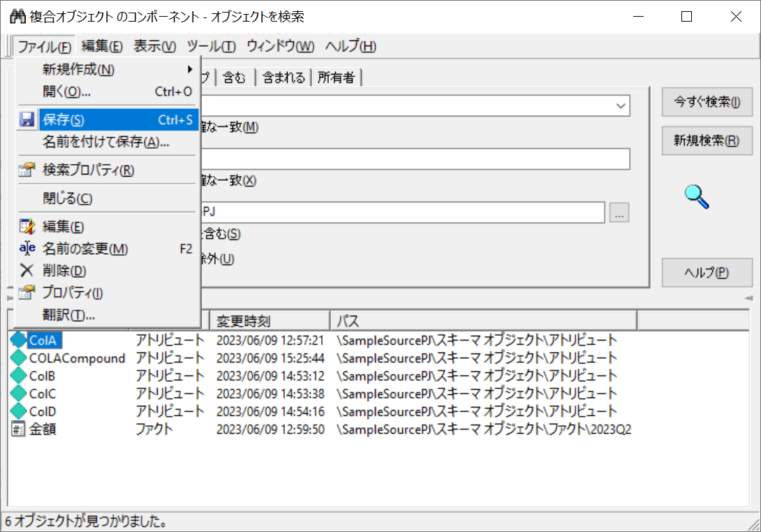Click the ... browse button beside PJ field
The height and width of the screenshot is (532, 761).
[619, 213]
